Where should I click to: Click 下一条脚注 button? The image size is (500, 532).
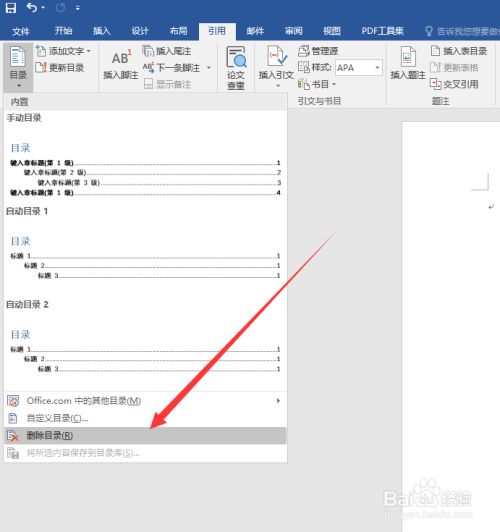pos(171,68)
